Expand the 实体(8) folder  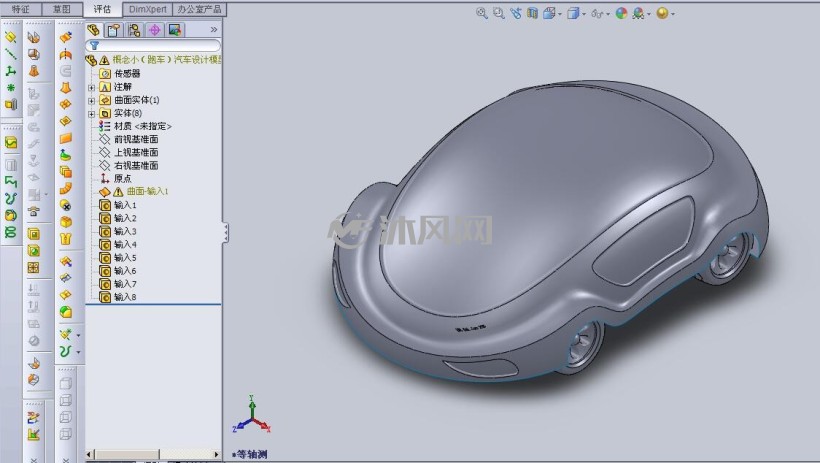point(92,114)
